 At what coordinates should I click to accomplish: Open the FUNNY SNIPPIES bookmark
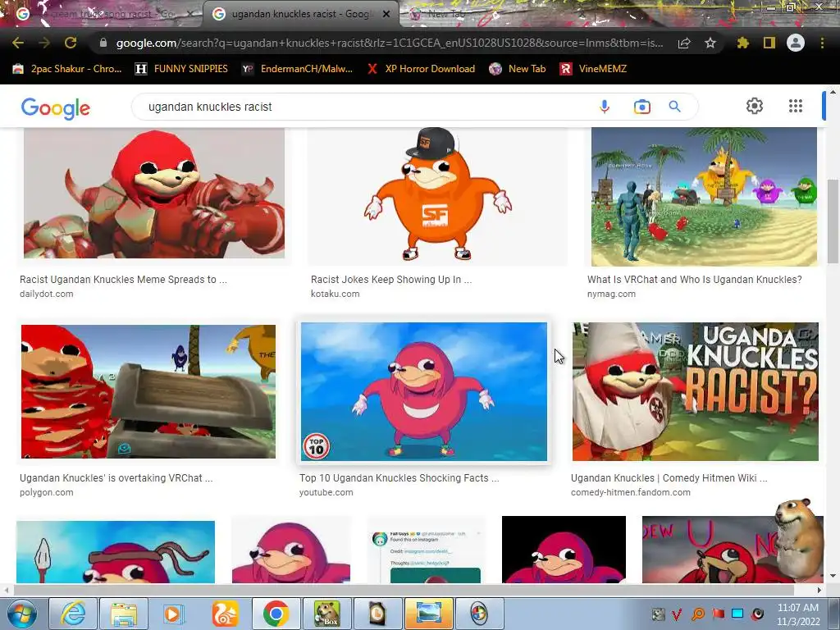click(x=181, y=69)
